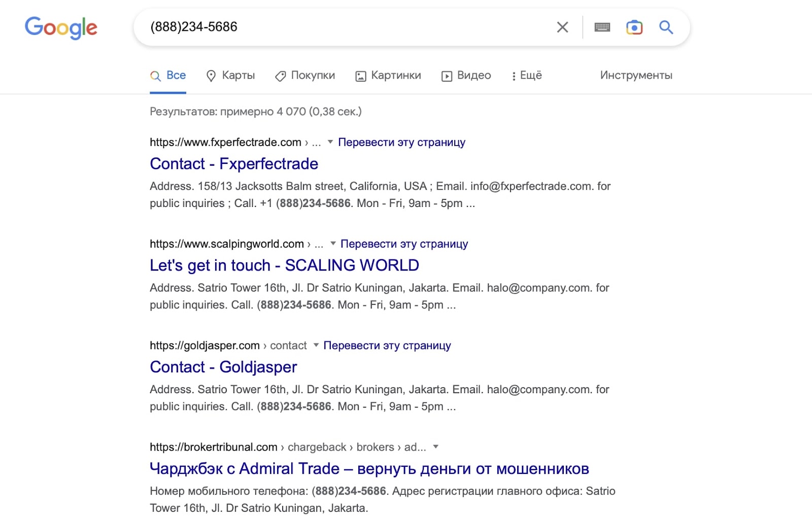812x518 pixels.
Task: Translate the goldjasper.com page
Action: click(x=387, y=346)
